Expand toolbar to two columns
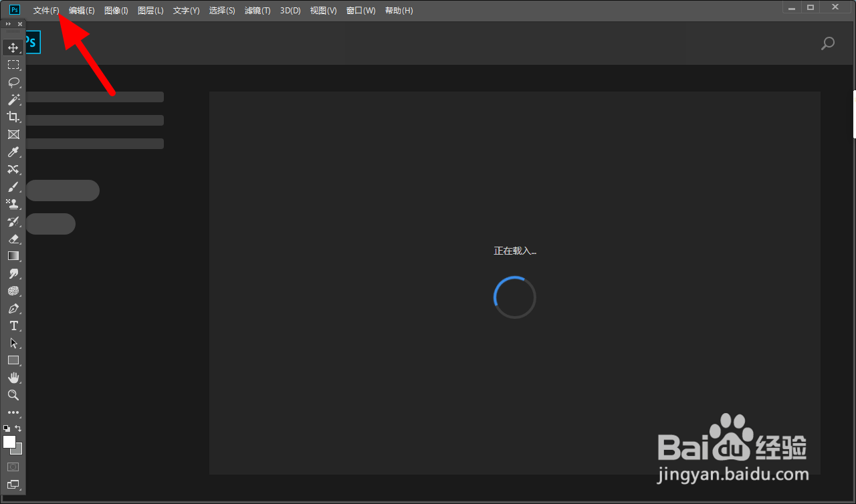Screen dimensions: 856x504 coord(8,24)
